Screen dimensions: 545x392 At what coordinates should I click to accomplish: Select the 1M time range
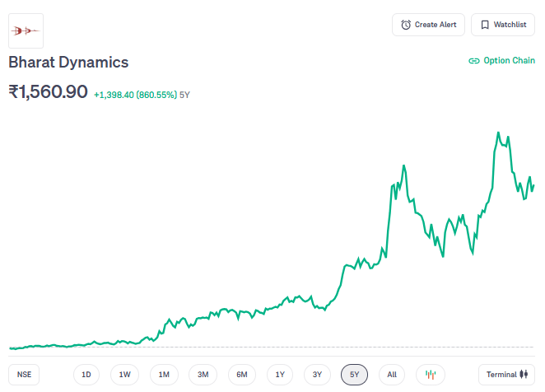164,375
